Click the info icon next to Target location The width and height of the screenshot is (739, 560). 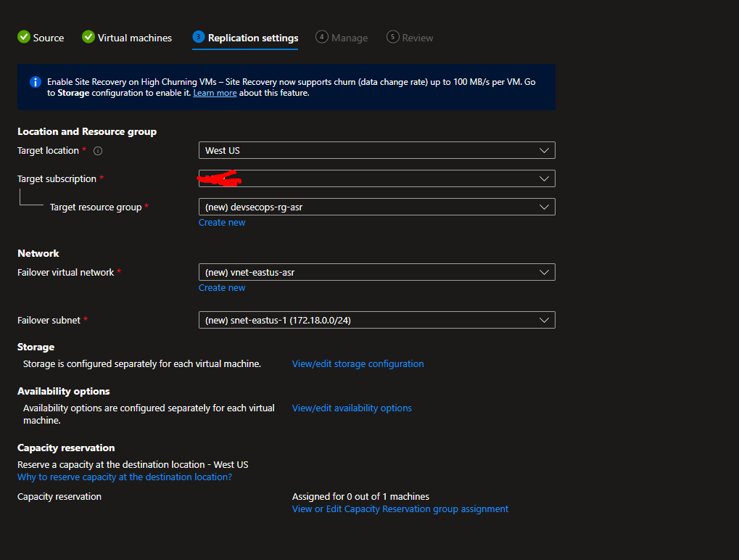[x=98, y=151]
